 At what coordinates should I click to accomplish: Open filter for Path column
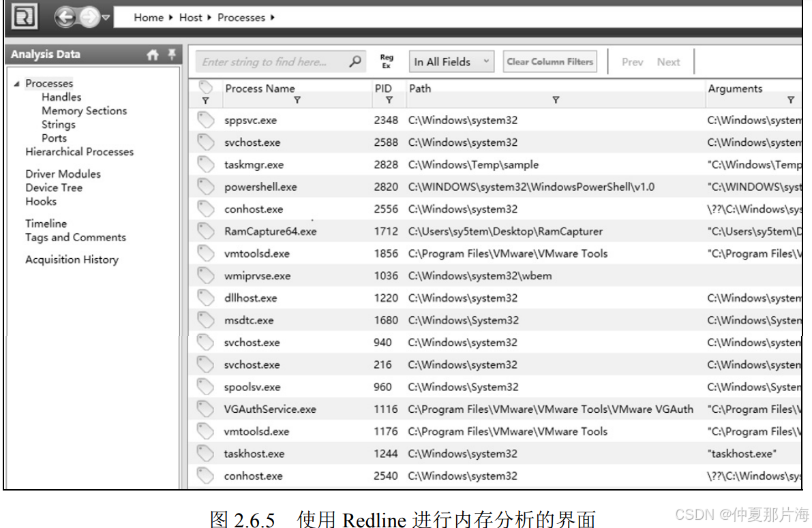(x=556, y=100)
